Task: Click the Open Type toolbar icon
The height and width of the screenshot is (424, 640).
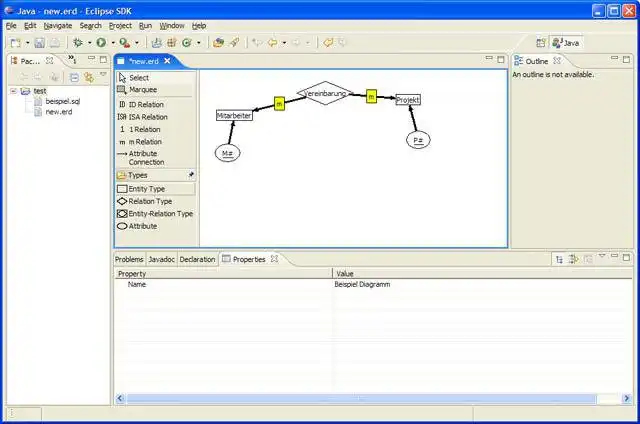Action: click(x=219, y=42)
